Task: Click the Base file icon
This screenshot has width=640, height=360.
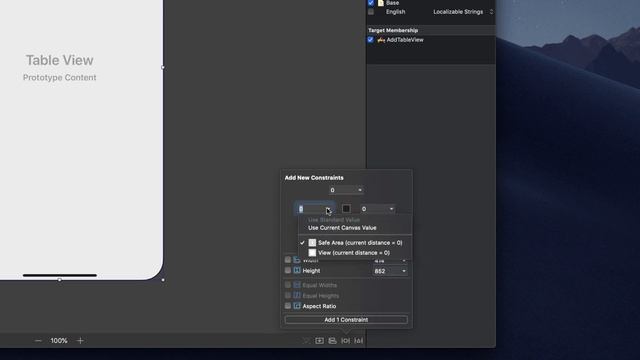Action: 381,3
